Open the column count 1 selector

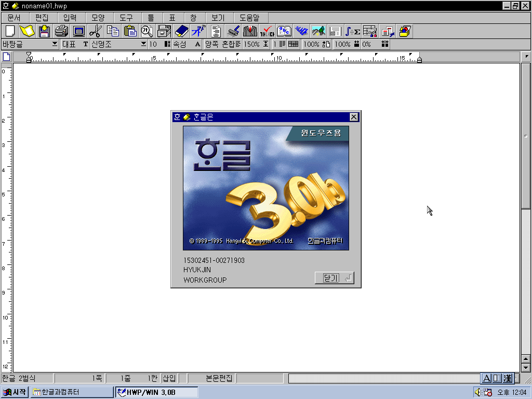click(x=279, y=44)
